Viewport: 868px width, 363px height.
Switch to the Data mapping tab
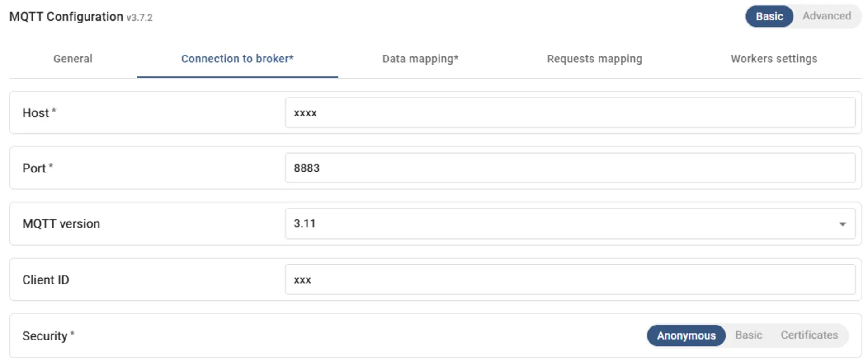pyautogui.click(x=420, y=59)
